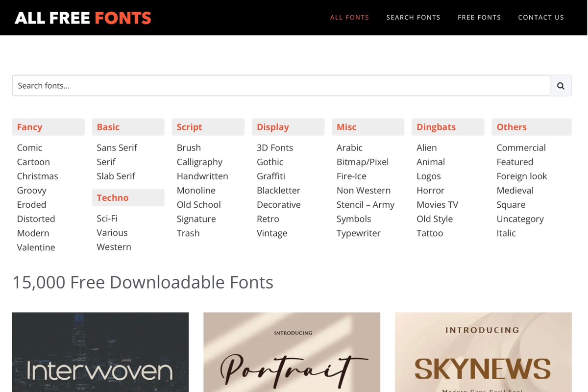Open Free Fonts navigation item
This screenshot has height=392, width=588.
[x=479, y=18]
